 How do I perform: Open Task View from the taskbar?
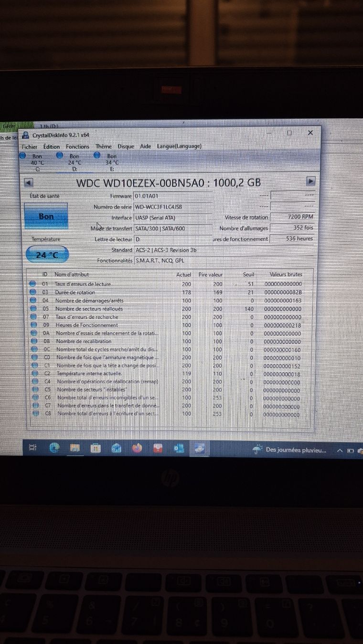tap(32, 447)
